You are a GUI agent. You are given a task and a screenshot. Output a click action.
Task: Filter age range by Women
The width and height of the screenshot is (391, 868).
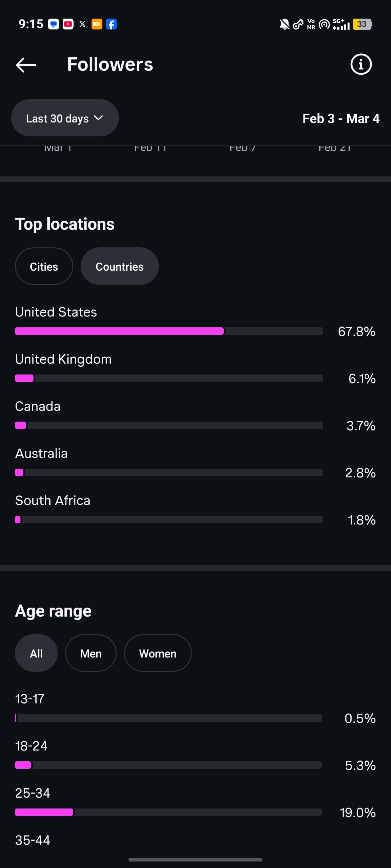(158, 653)
